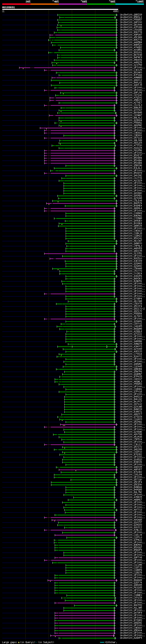Choose the UniRef100_C1BNE0 row label
This screenshot has width=146, height=644.
(131, 595)
